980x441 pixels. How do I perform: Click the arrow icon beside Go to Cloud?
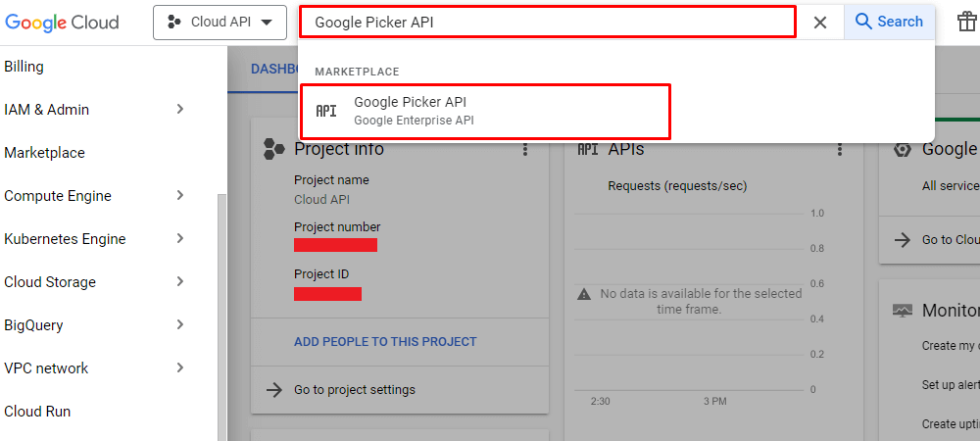(902, 240)
